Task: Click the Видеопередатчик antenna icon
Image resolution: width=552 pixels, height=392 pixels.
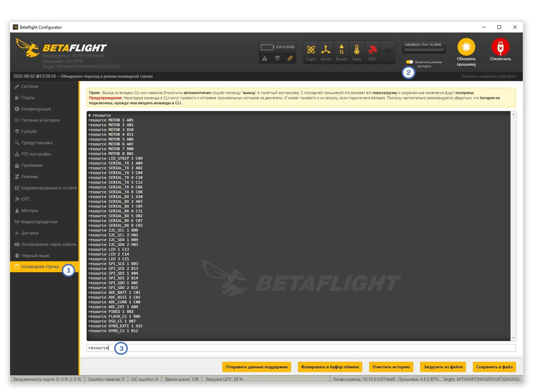Action: point(17,222)
